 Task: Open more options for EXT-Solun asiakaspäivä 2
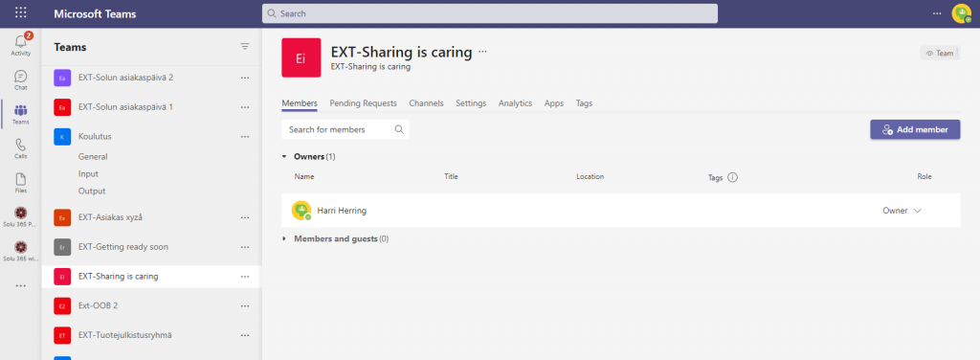[x=245, y=78]
